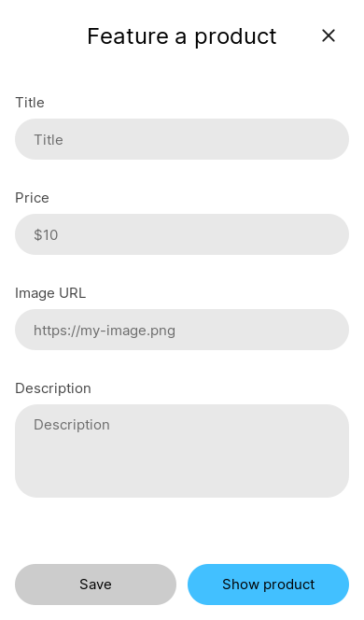Click the gray Save button
This screenshot has width=364, height=620.
(95, 585)
